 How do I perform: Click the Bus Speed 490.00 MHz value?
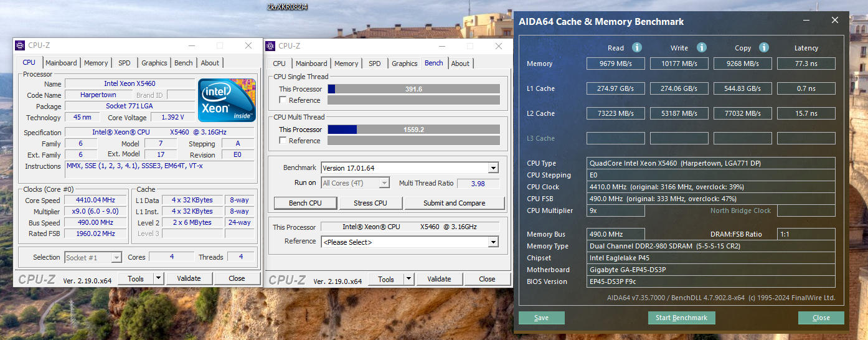coord(96,223)
